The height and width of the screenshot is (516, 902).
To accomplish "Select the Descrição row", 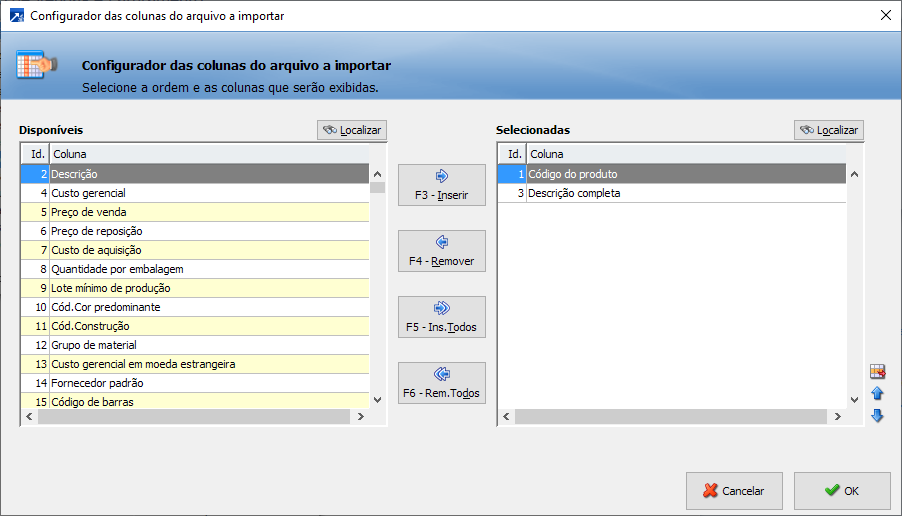I will tap(195, 174).
